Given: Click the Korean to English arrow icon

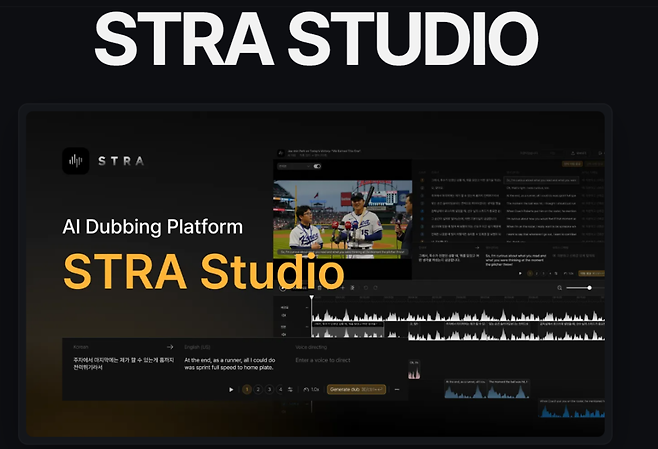Looking at the screenshot, I should pos(170,347).
